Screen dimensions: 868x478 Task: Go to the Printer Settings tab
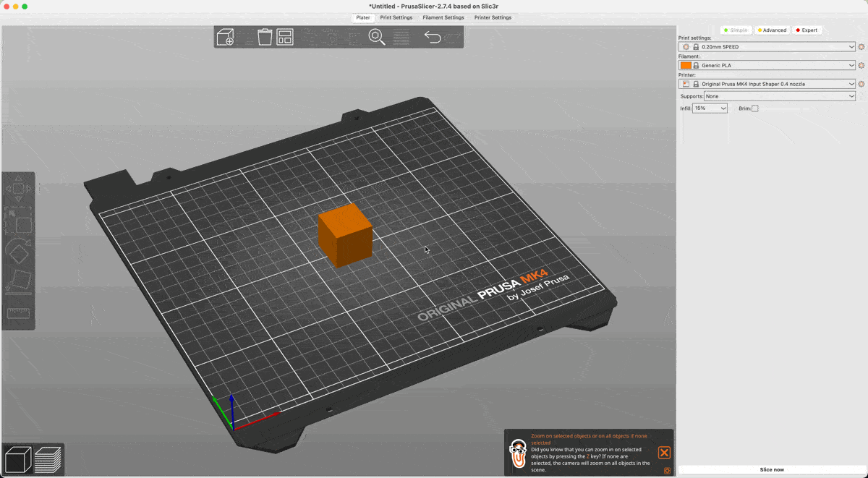493,17
